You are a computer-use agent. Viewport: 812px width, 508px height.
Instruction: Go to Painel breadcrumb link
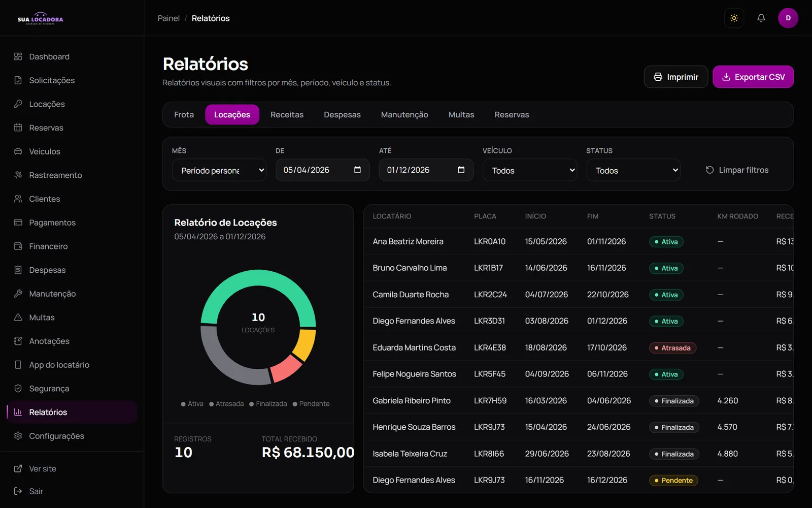click(168, 18)
